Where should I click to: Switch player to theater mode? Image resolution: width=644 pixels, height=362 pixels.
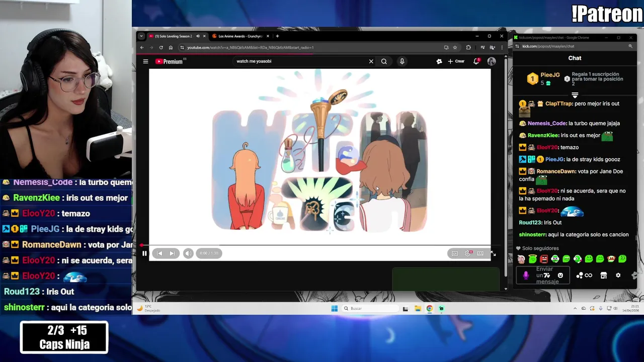click(480, 253)
